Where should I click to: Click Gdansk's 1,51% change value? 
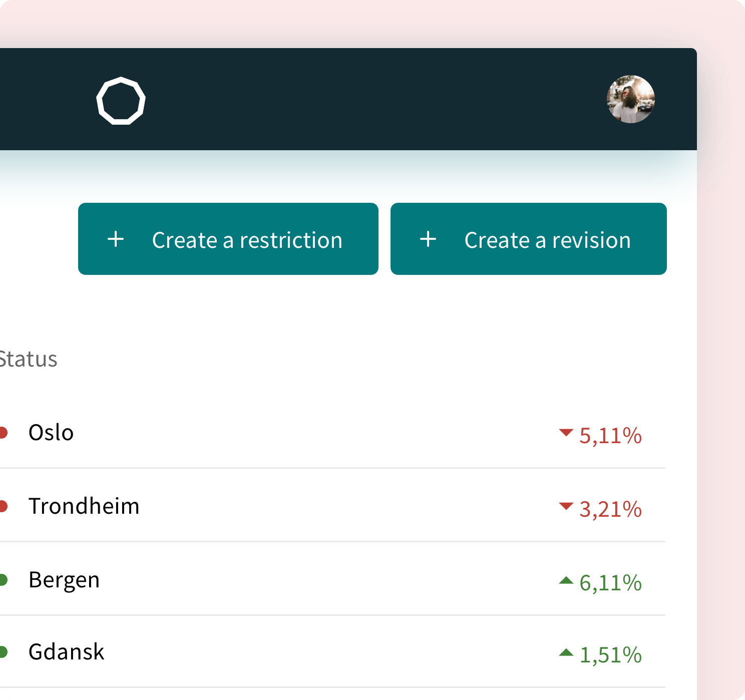click(610, 654)
